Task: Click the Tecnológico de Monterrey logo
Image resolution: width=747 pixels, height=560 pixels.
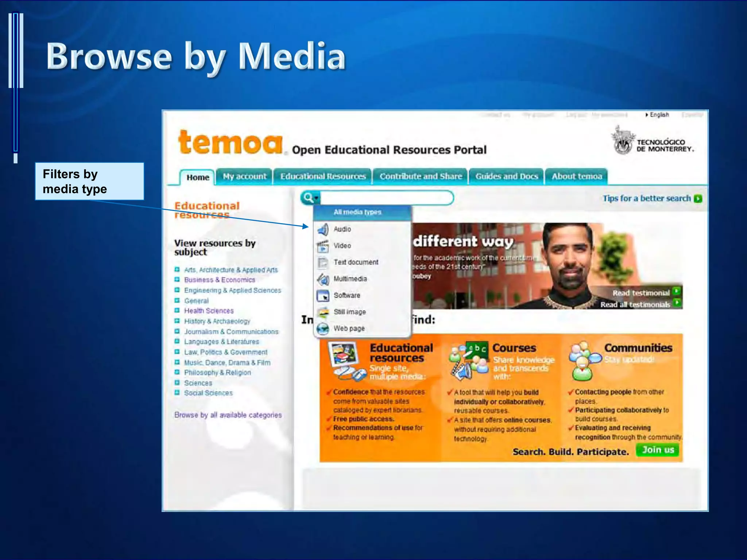Action: (653, 141)
